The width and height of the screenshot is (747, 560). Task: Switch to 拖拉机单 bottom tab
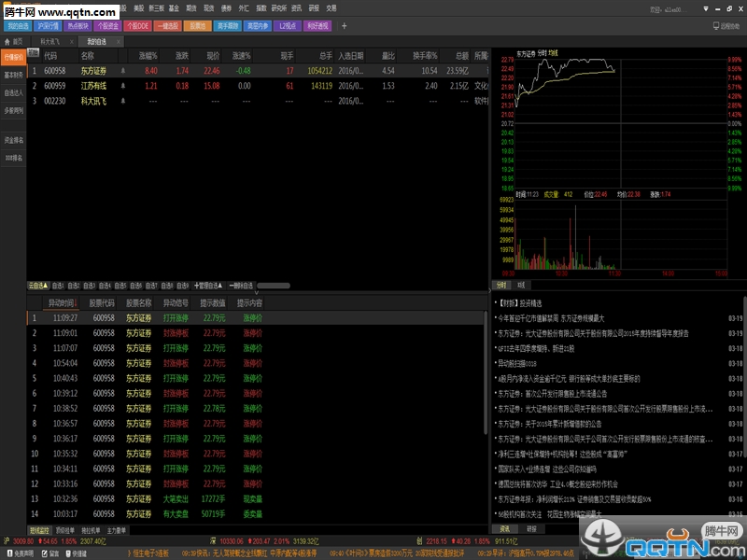click(91, 530)
